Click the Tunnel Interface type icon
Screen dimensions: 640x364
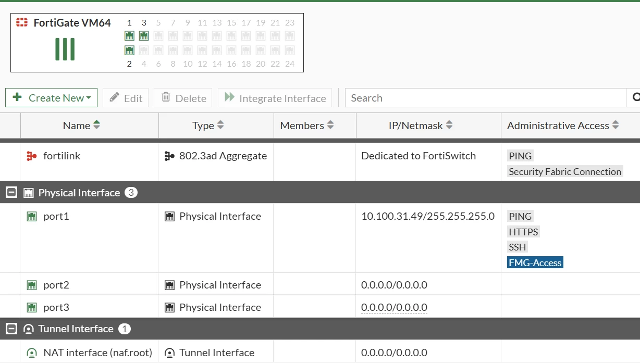point(169,353)
